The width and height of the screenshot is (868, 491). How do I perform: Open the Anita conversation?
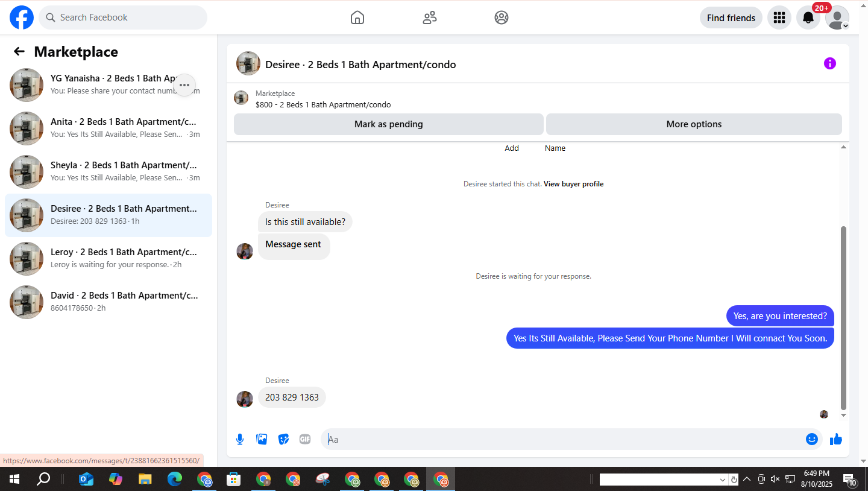click(x=108, y=128)
